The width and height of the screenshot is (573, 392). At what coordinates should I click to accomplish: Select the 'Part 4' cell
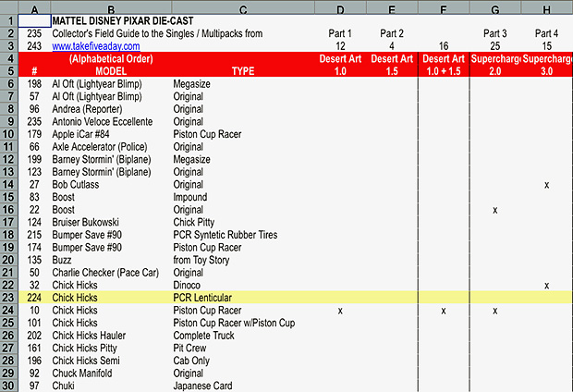(x=546, y=33)
